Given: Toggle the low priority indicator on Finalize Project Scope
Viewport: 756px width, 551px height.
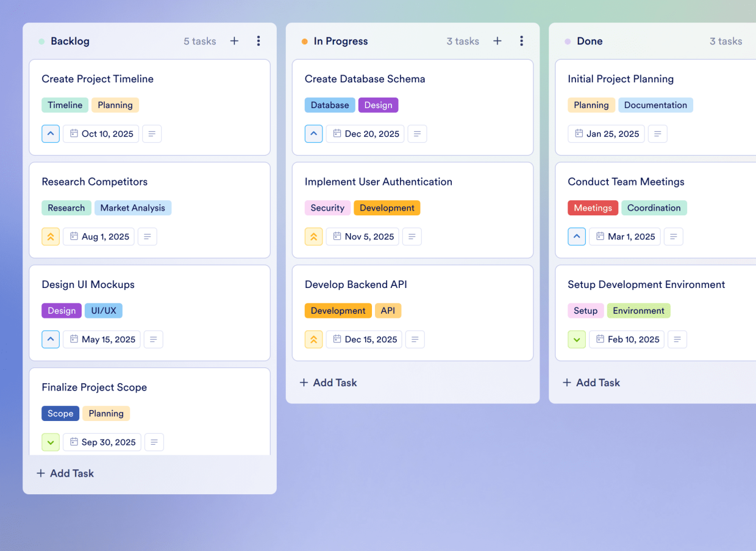Looking at the screenshot, I should [x=51, y=442].
